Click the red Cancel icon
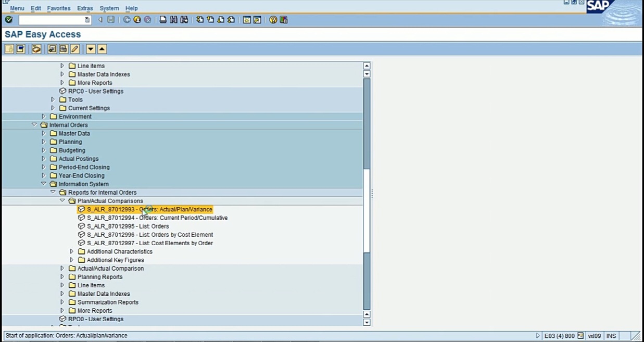This screenshot has height=342, width=644. [x=147, y=20]
